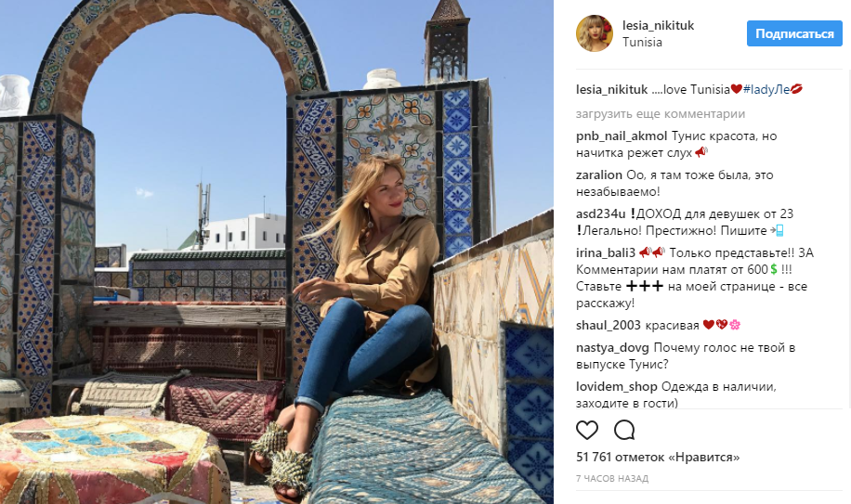Open the Tunisia location link
Image resolution: width=851 pixels, height=504 pixels.
642,43
